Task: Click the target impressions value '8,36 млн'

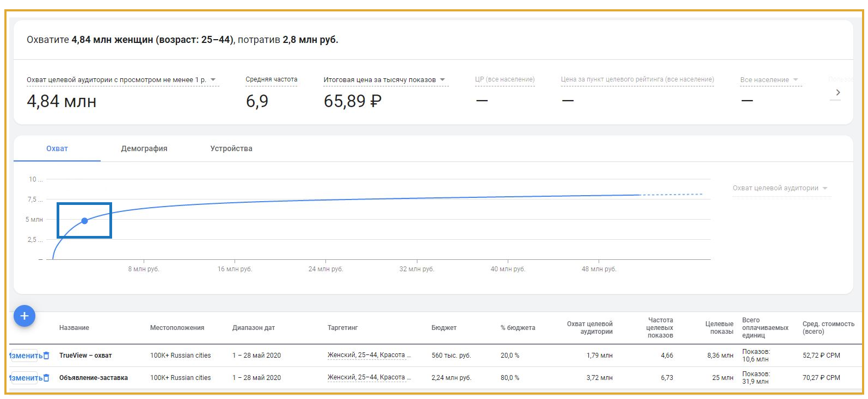Action: (721, 356)
